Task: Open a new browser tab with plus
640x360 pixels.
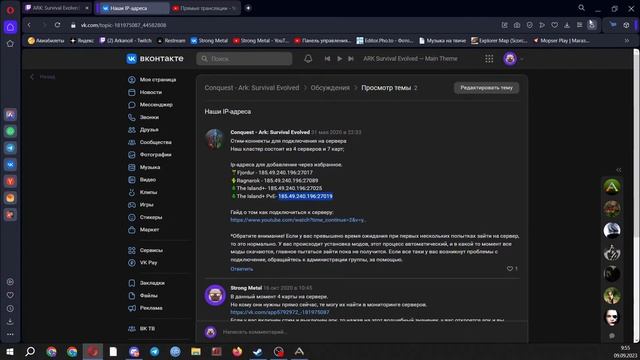Action: (248, 8)
